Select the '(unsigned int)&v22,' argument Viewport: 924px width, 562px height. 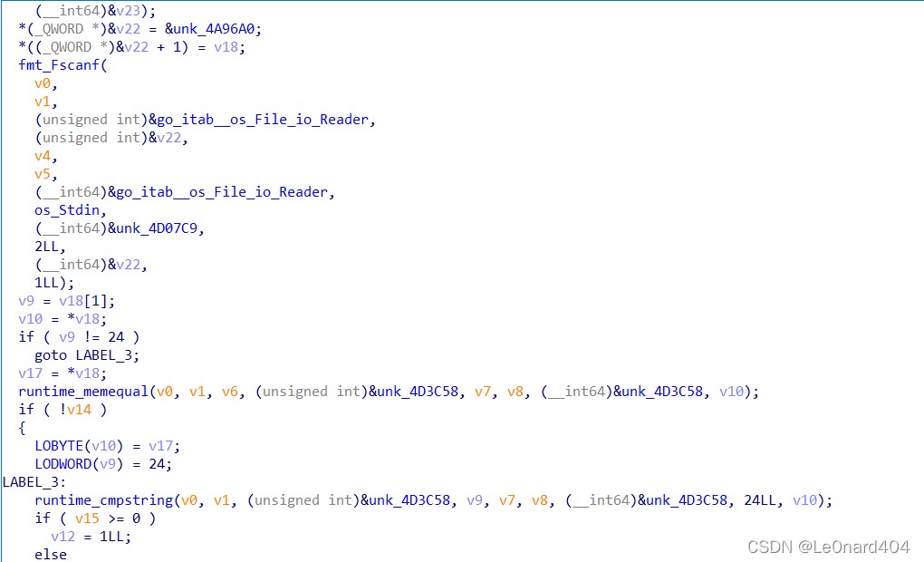coord(111,138)
